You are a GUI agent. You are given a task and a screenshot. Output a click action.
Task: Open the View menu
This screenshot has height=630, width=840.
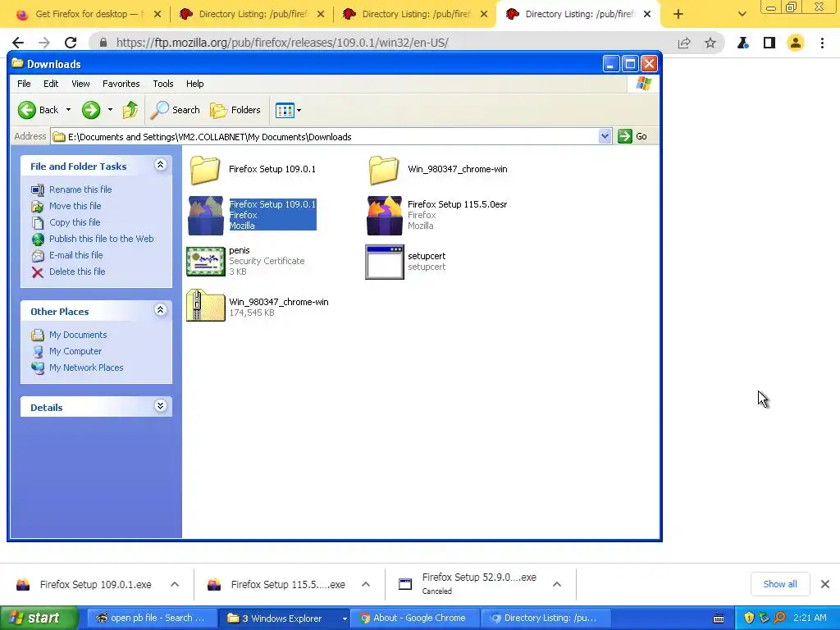coord(81,84)
